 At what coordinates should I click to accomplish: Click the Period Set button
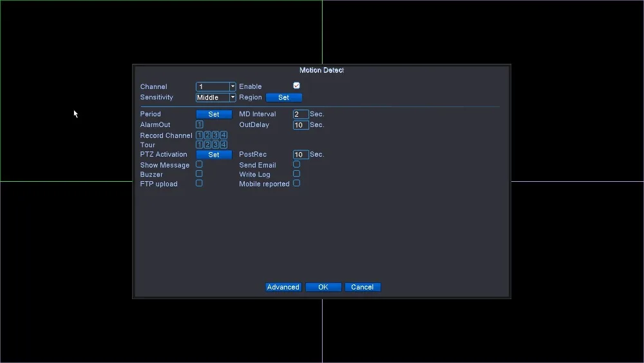coord(214,114)
